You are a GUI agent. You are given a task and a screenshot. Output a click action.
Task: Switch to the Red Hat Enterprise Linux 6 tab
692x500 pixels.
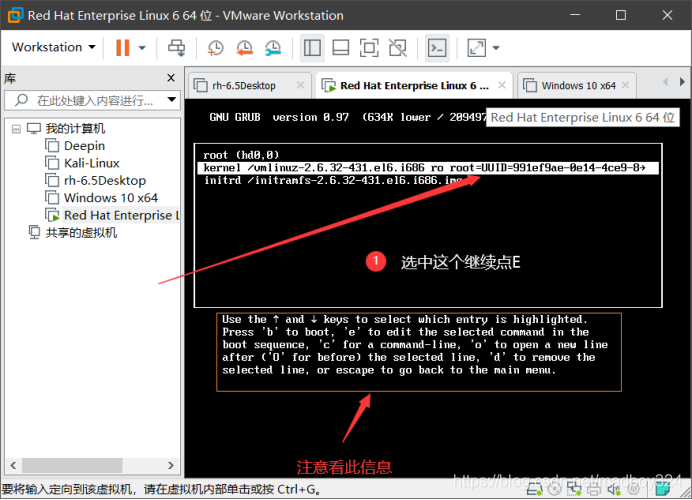click(414, 86)
